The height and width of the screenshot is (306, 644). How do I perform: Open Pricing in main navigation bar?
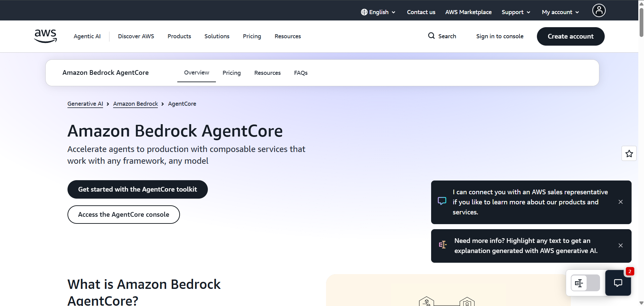[252, 36]
